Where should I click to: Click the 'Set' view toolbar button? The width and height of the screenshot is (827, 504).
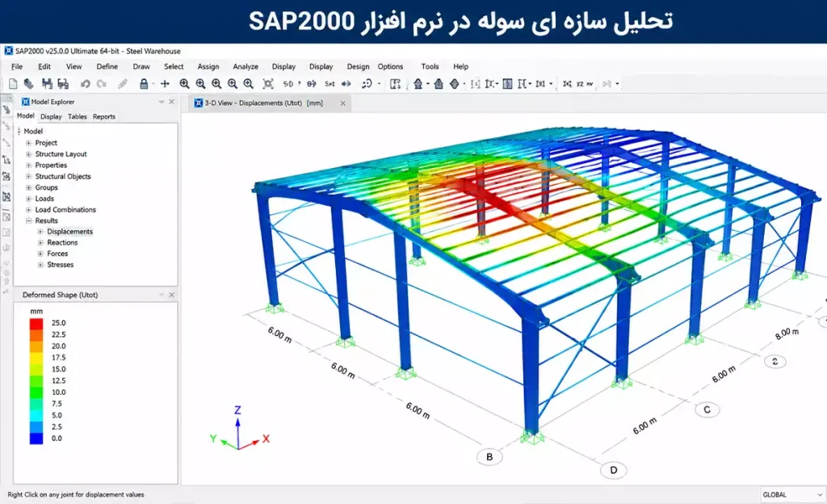(x=330, y=84)
